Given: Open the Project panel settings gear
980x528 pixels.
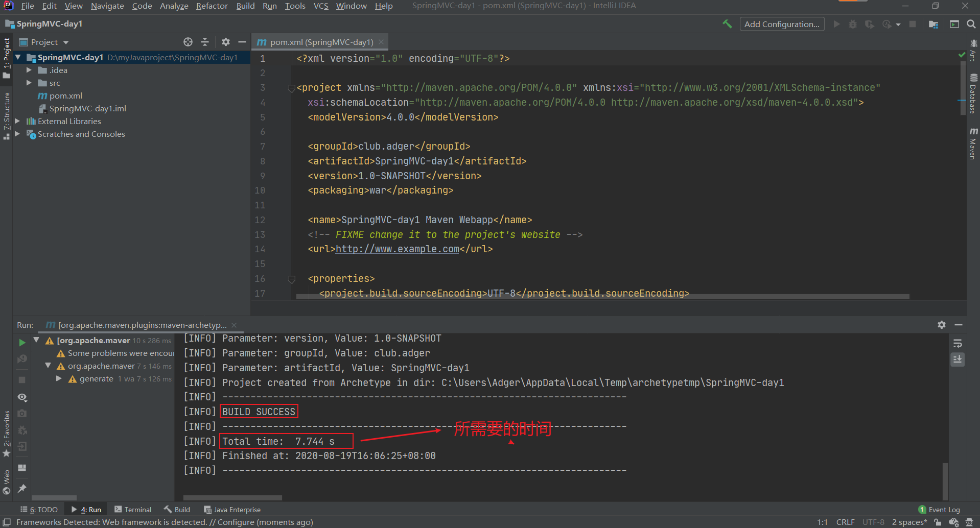Looking at the screenshot, I should pos(226,42).
